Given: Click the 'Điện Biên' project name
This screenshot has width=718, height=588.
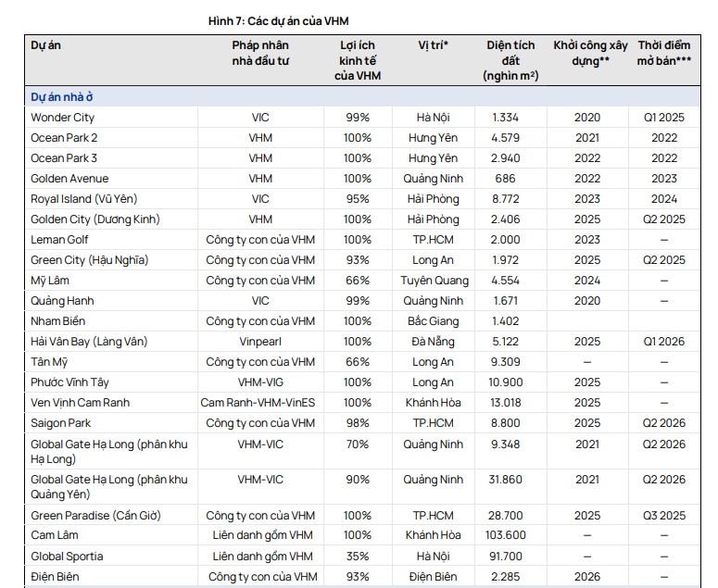Looking at the screenshot, I should 55,577.
